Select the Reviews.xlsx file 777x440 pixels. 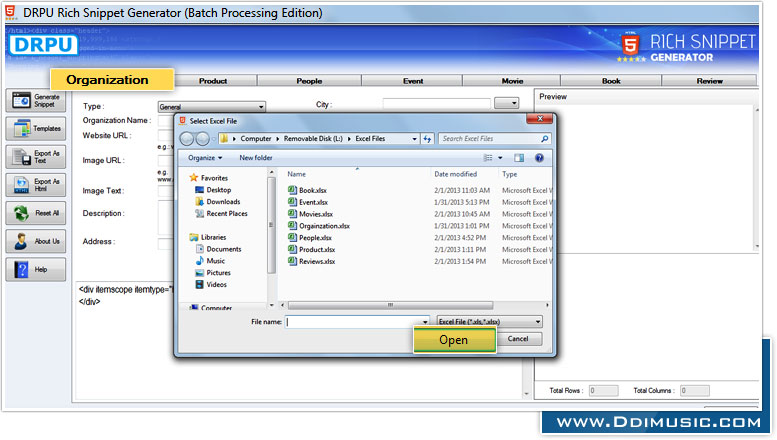click(x=311, y=262)
